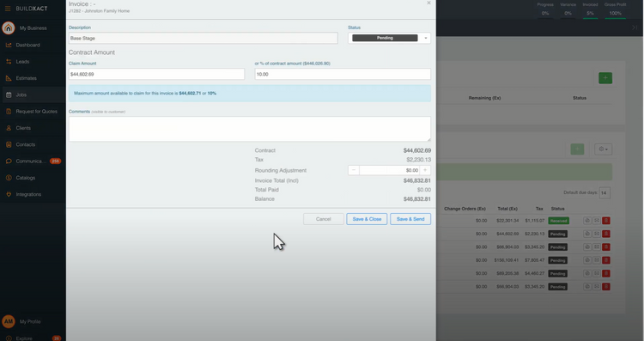This screenshot has width=644, height=341.
Task: Click Pending badge in $156,109.41 row
Action: [558, 260]
